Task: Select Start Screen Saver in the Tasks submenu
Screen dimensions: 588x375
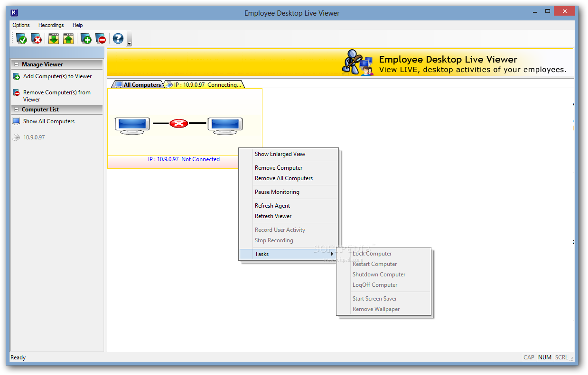Action: pyautogui.click(x=383, y=299)
